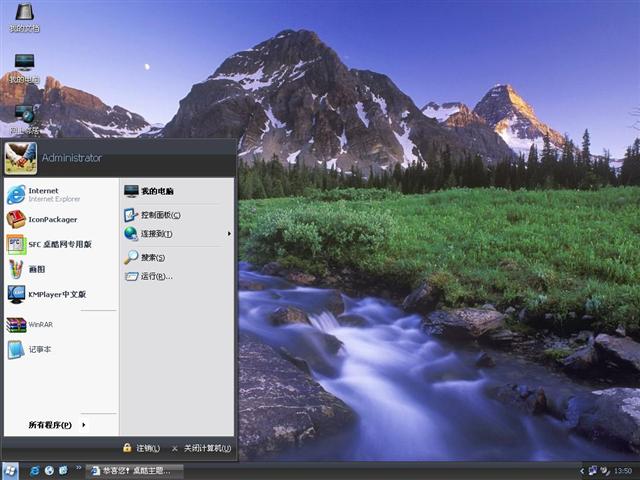Select 搜索 (Search) in Start menu
Image resolution: width=640 pixels, height=480 pixels.
pos(152,257)
